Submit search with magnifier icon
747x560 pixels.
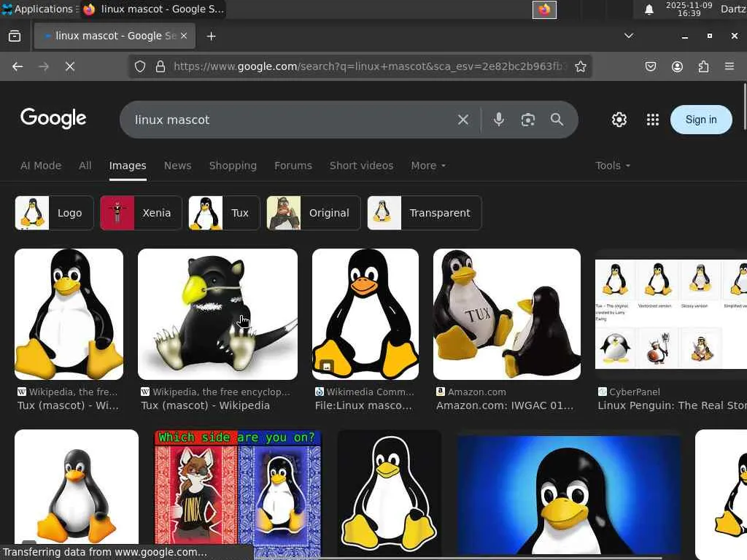[557, 120]
